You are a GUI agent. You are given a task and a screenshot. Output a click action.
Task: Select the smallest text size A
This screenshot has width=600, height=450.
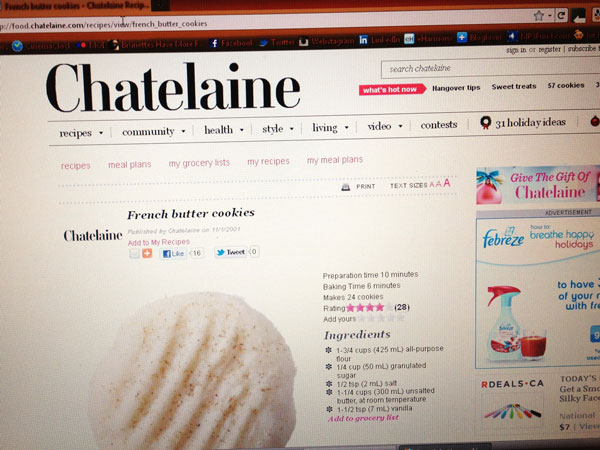coord(432,184)
